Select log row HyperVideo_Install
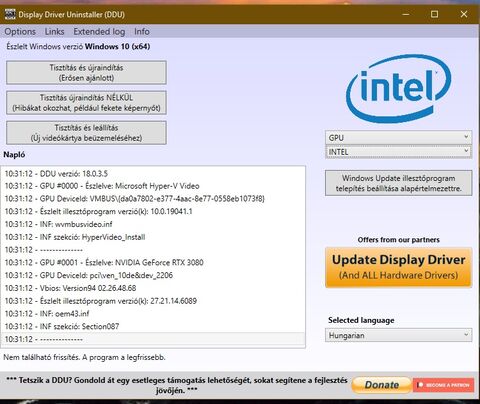The width and height of the screenshot is (480, 404). [153, 237]
